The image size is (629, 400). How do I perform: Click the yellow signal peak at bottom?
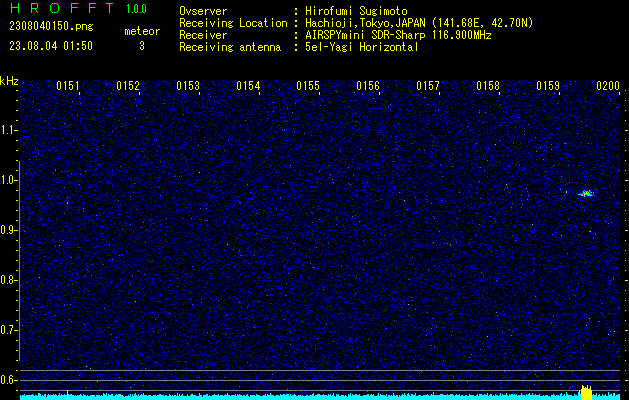pos(587,393)
